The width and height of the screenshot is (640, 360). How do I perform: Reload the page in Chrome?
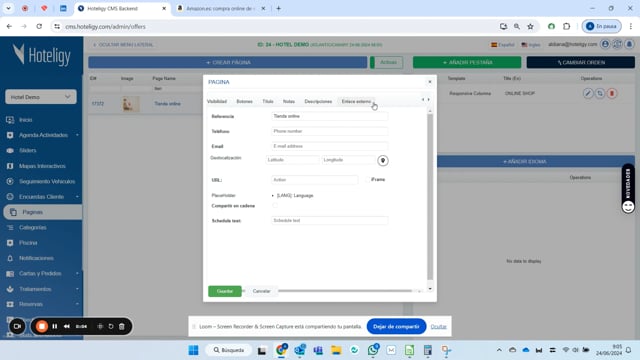pos(39,27)
